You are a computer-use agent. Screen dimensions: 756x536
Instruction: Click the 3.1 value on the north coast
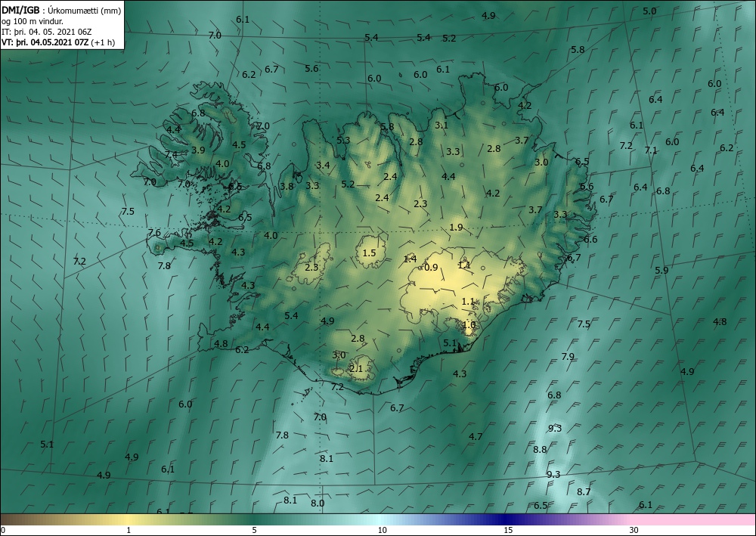[442, 125]
